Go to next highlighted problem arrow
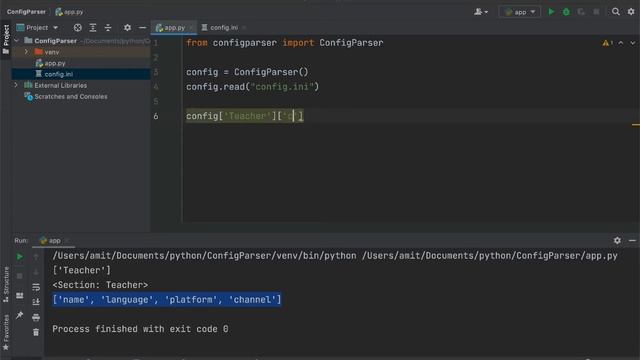Image resolution: width=640 pixels, height=360 pixels. (632, 43)
